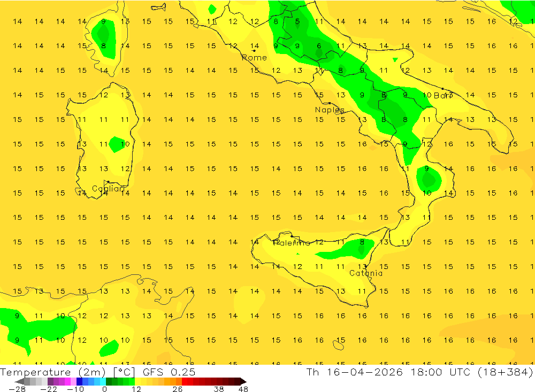Click the Palermo city label
The width and height of the screenshot is (535, 392).
click(x=292, y=243)
